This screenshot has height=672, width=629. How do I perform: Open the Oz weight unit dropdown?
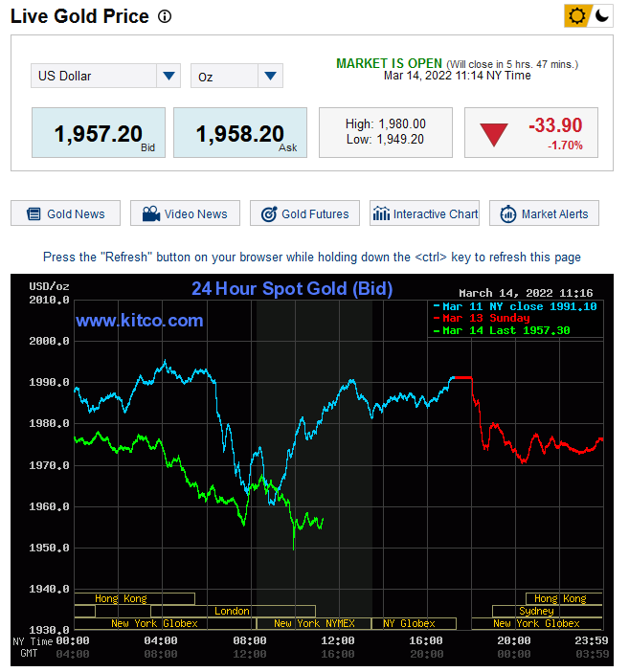(236, 76)
